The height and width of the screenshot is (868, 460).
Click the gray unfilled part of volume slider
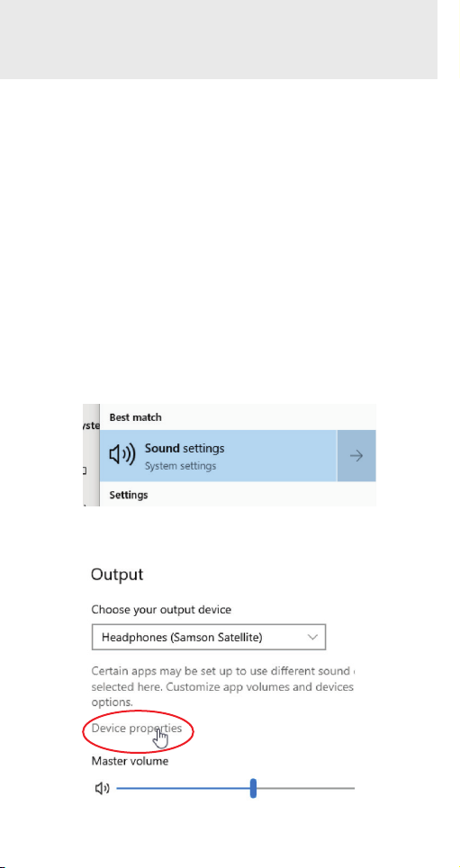pos(305,788)
